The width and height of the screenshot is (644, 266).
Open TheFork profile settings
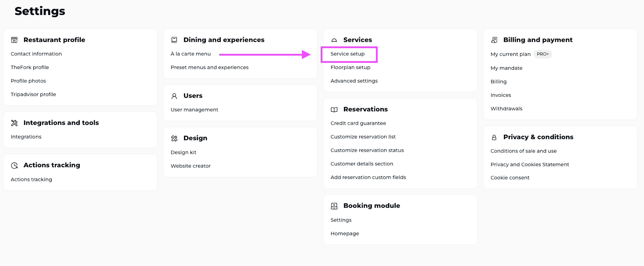[x=30, y=67]
